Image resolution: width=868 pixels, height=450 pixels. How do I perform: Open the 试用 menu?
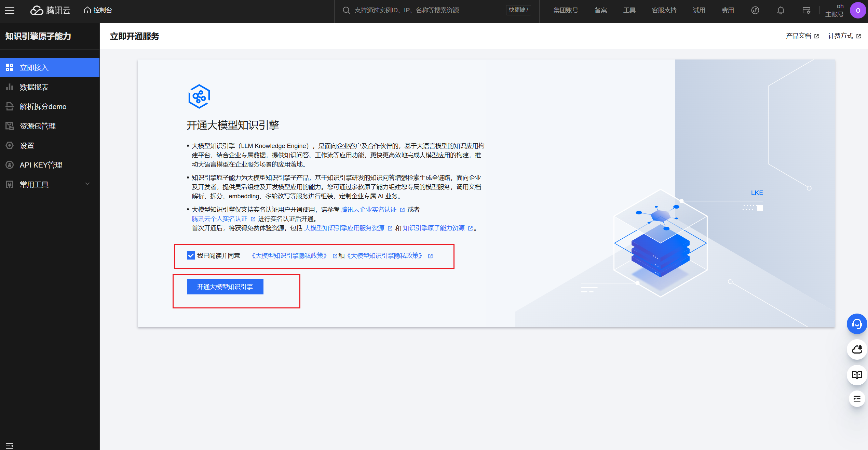699,10
